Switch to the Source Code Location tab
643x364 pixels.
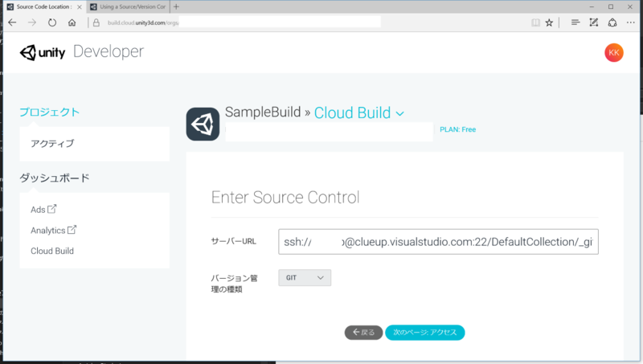point(43,7)
